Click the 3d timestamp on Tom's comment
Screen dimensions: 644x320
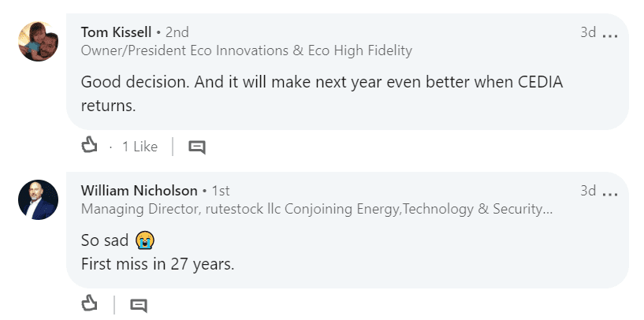[587, 32]
